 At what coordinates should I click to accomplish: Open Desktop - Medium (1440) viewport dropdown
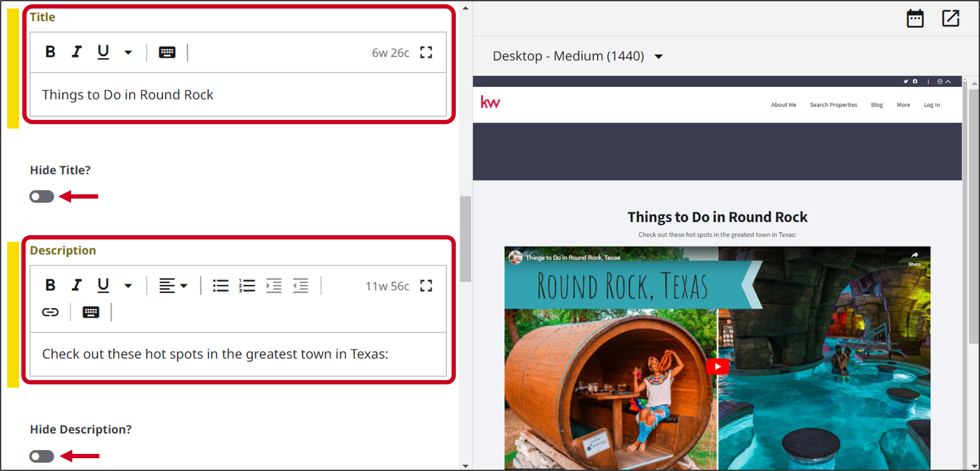pyautogui.click(x=578, y=56)
